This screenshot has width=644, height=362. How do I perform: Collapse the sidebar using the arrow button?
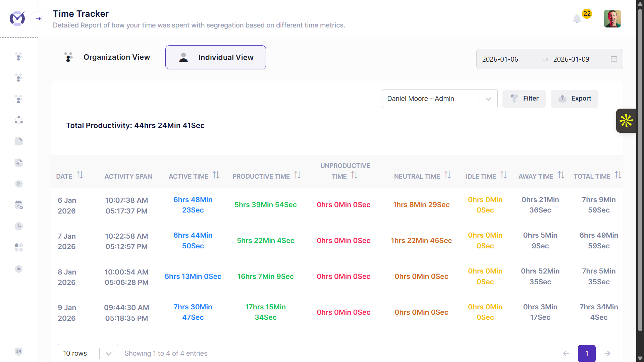(x=38, y=18)
